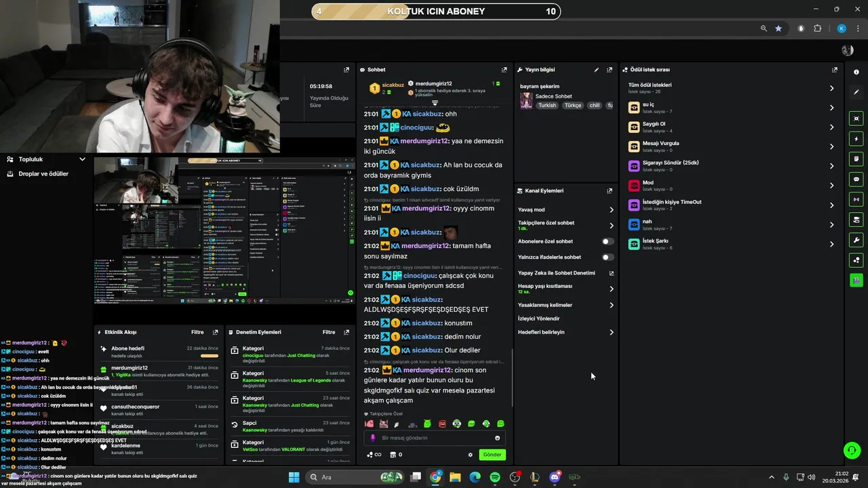Screen dimensions: 868x488
Task: Click the Abone hedefi progress bar
Action: 210,356
